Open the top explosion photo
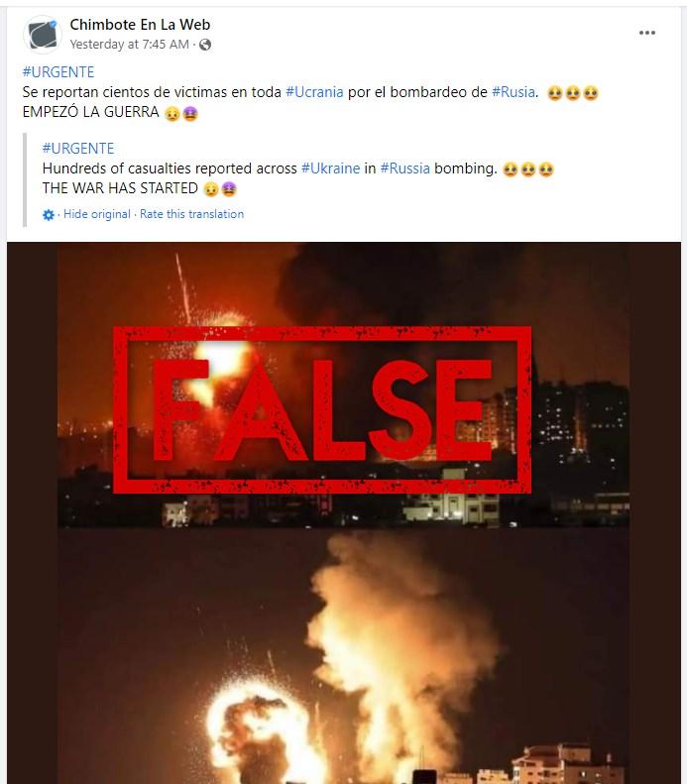 [343, 385]
